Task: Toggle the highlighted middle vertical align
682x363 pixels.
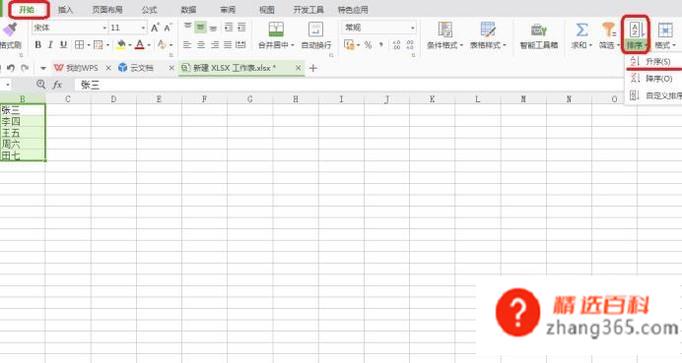Action: pos(200,27)
